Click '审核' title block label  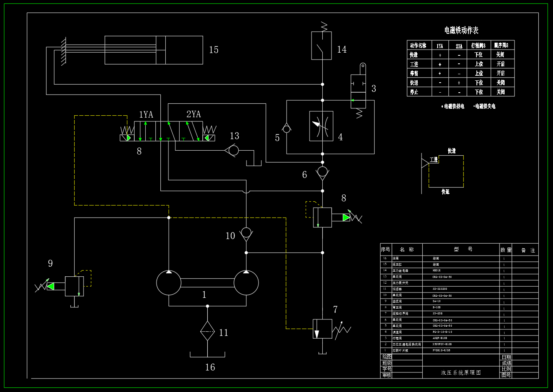click(387, 375)
